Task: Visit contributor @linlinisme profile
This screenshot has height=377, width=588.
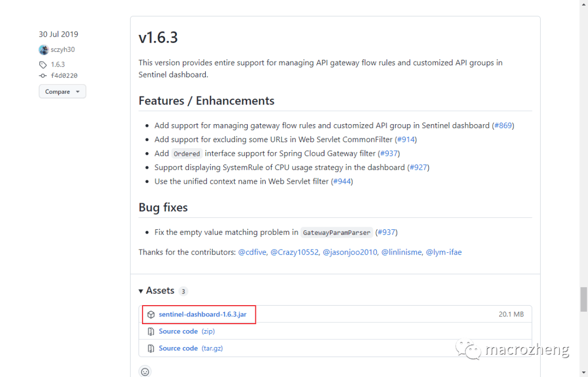Action: pyautogui.click(x=402, y=252)
